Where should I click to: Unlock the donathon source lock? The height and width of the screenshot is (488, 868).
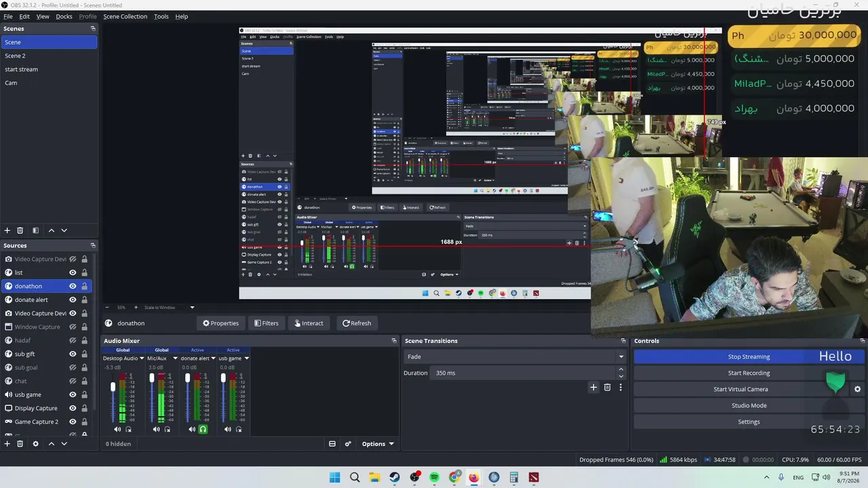[x=84, y=286]
